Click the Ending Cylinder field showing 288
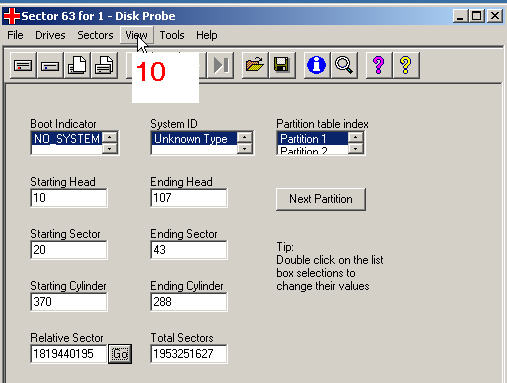The height and width of the screenshot is (383, 507). [189, 302]
